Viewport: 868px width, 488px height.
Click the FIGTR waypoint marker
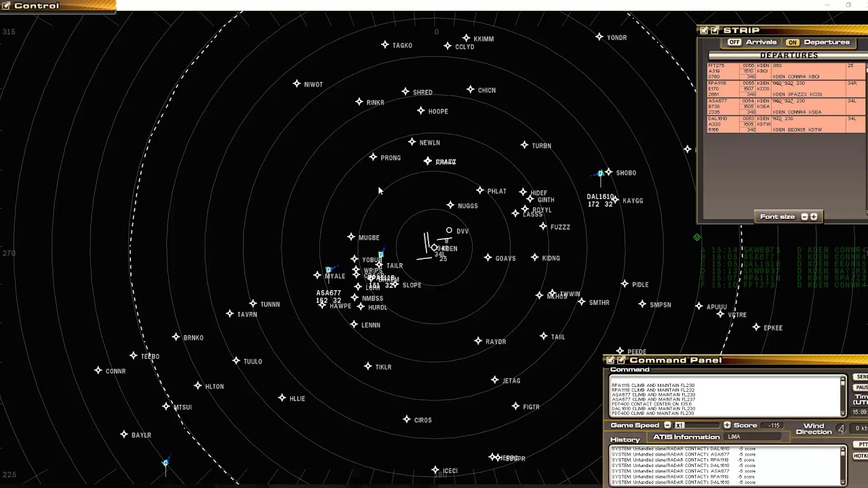(516, 406)
